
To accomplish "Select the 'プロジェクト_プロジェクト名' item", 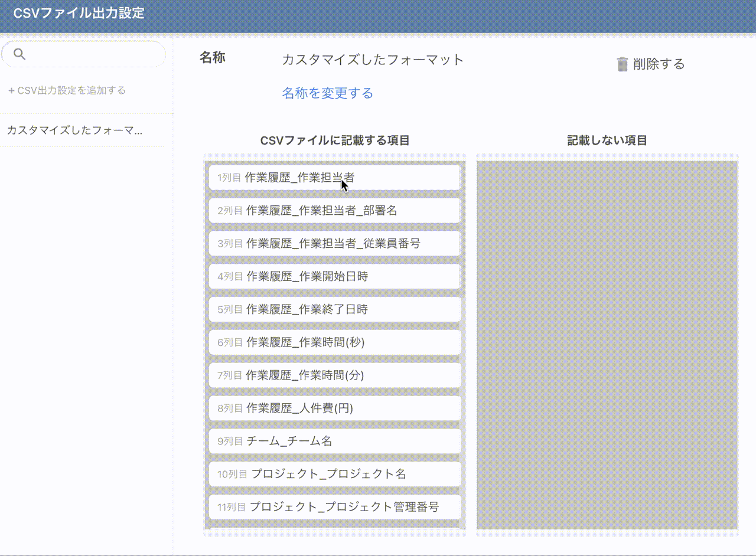I will [x=334, y=474].
